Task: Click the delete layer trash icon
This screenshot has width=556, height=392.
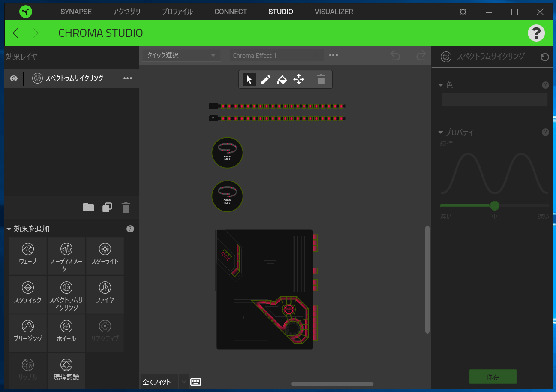Action: click(126, 208)
